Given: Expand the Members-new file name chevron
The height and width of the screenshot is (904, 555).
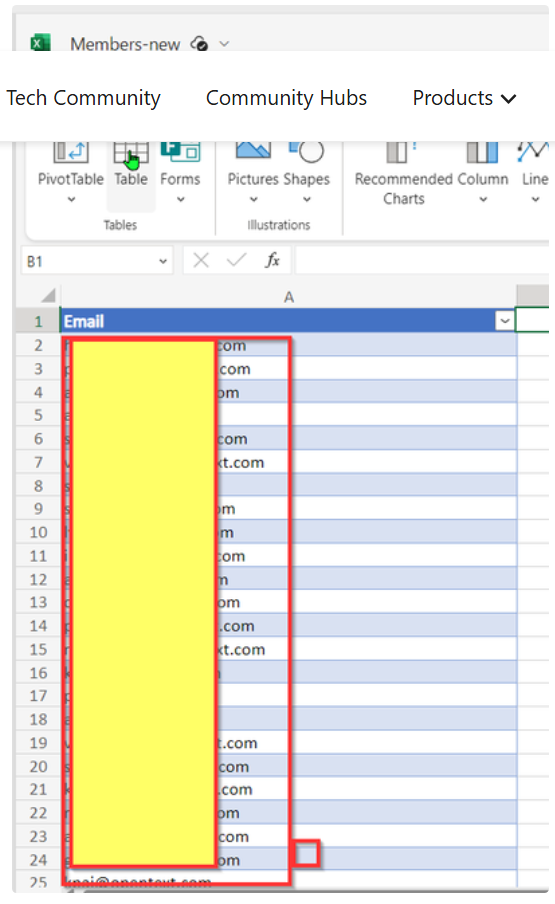Looking at the screenshot, I should (225, 44).
